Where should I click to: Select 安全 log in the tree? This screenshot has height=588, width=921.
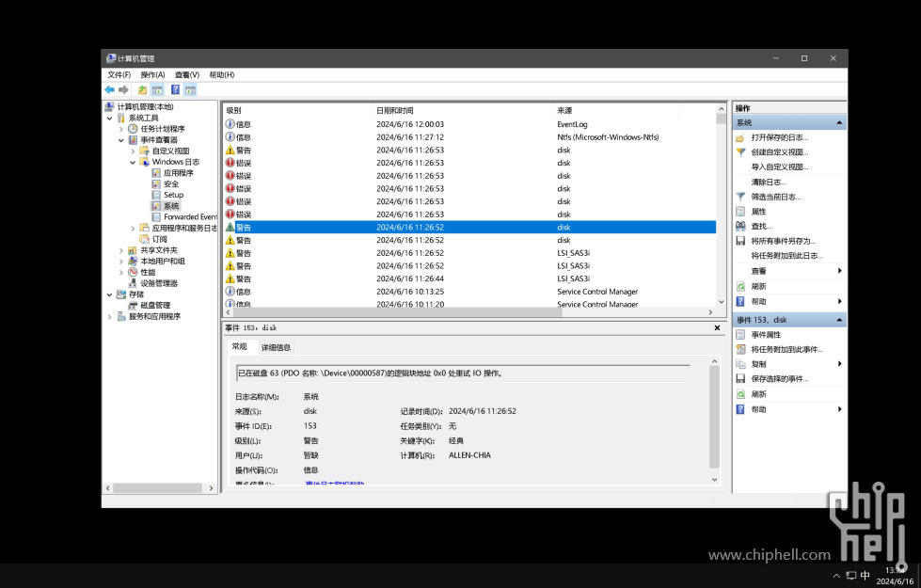click(x=170, y=183)
